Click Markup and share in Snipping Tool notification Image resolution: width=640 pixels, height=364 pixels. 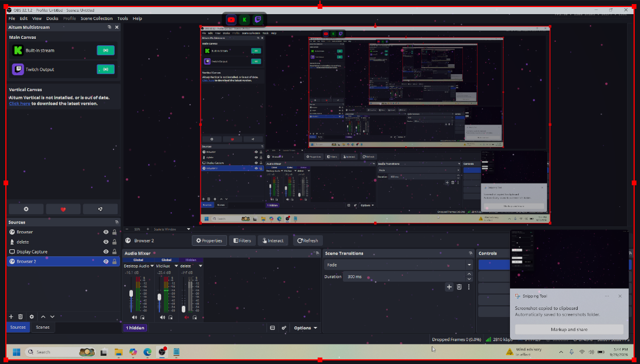pos(569,329)
